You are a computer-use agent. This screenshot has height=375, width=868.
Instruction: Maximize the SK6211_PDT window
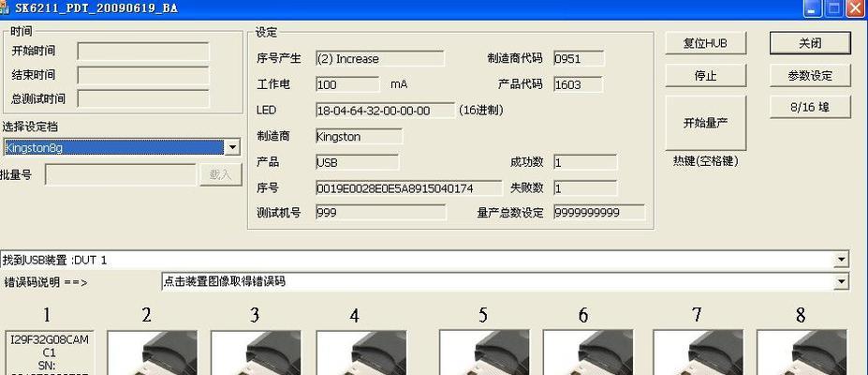point(833,8)
